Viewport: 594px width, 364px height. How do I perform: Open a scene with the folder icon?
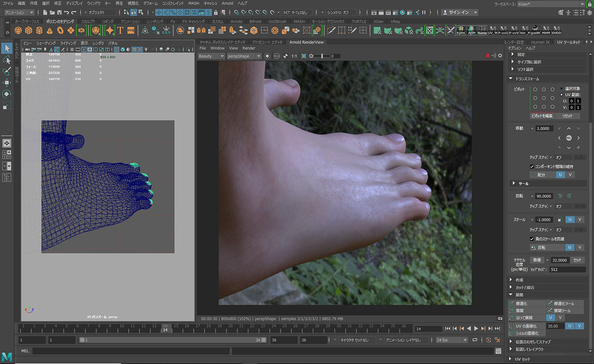[52, 12]
